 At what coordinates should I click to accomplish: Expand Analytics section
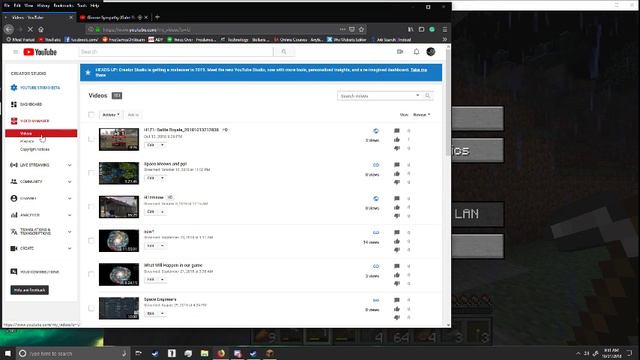(x=69, y=216)
